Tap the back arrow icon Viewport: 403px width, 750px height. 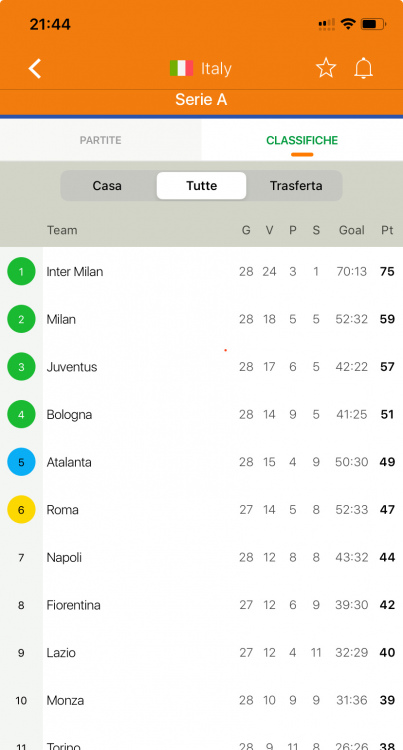point(34,68)
